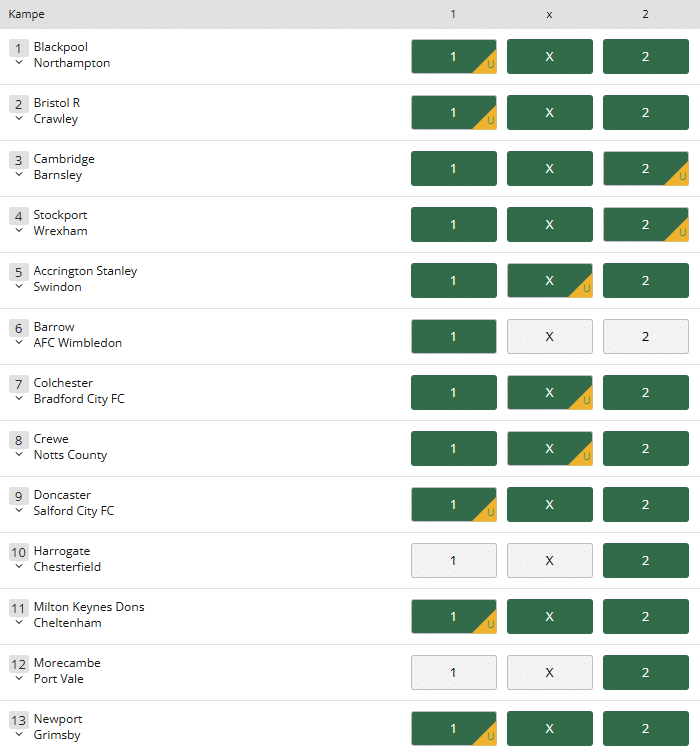
Task: Click the match number 10 badge
Action: tap(19, 552)
